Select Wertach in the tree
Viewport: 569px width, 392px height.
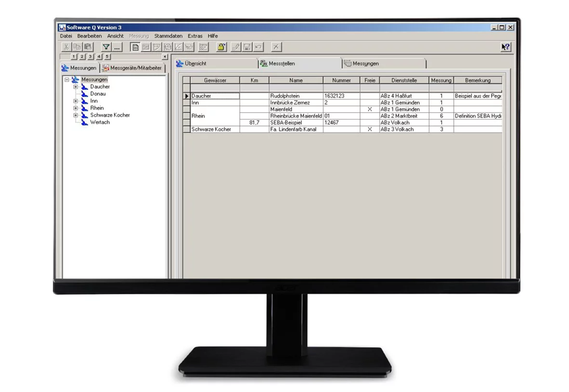tap(100, 122)
